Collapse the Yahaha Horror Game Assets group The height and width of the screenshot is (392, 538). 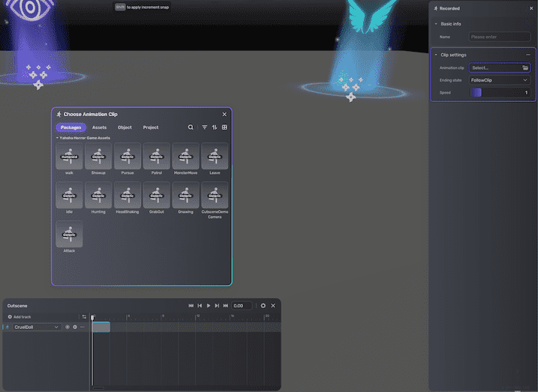[x=57, y=138]
